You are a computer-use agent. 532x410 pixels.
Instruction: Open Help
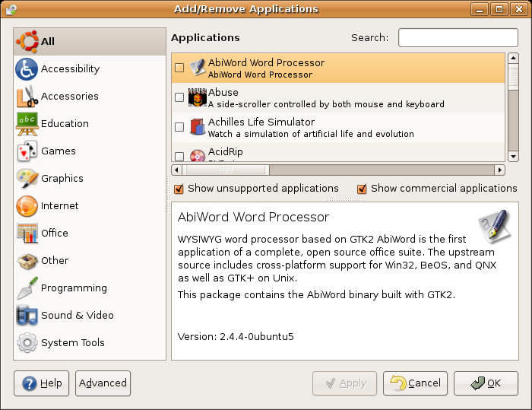point(41,383)
